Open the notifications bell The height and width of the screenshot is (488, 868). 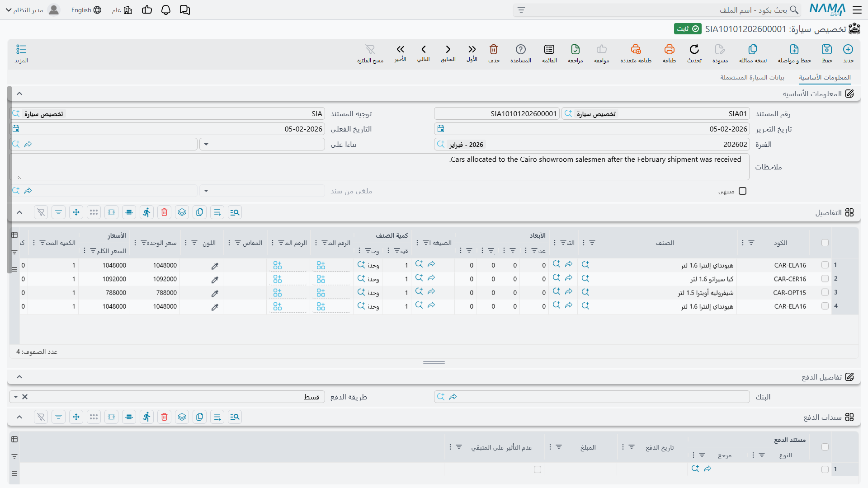click(166, 10)
